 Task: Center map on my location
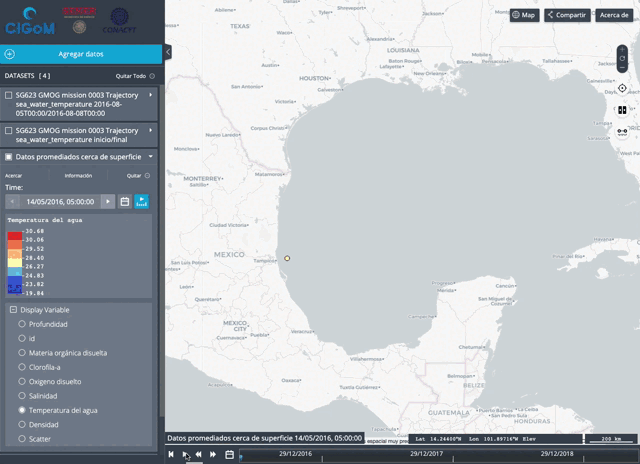[x=622, y=89]
